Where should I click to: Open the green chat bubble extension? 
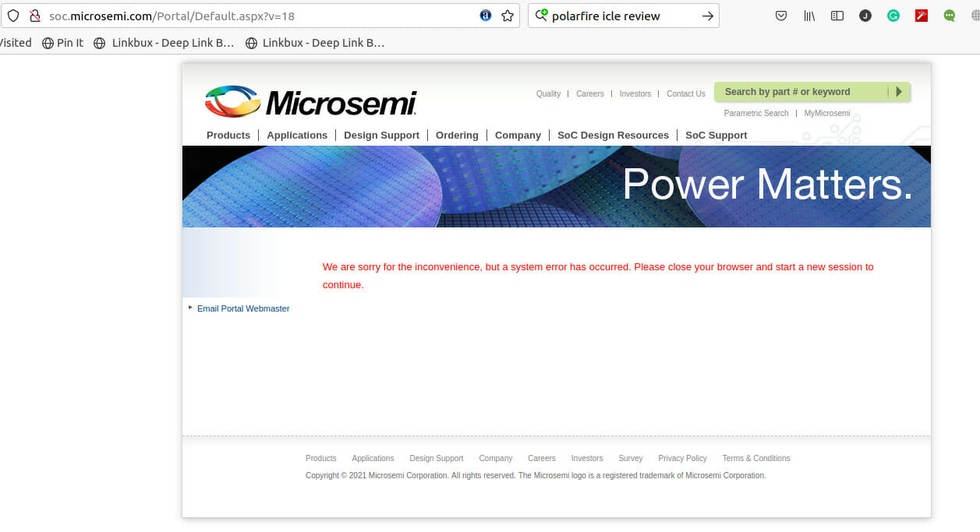tap(950, 16)
